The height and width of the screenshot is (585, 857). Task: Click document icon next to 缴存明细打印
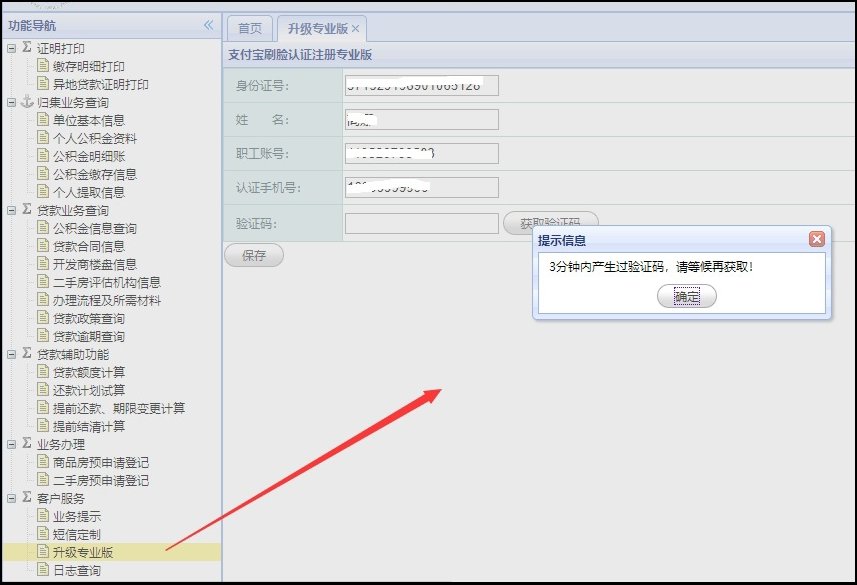coord(43,66)
